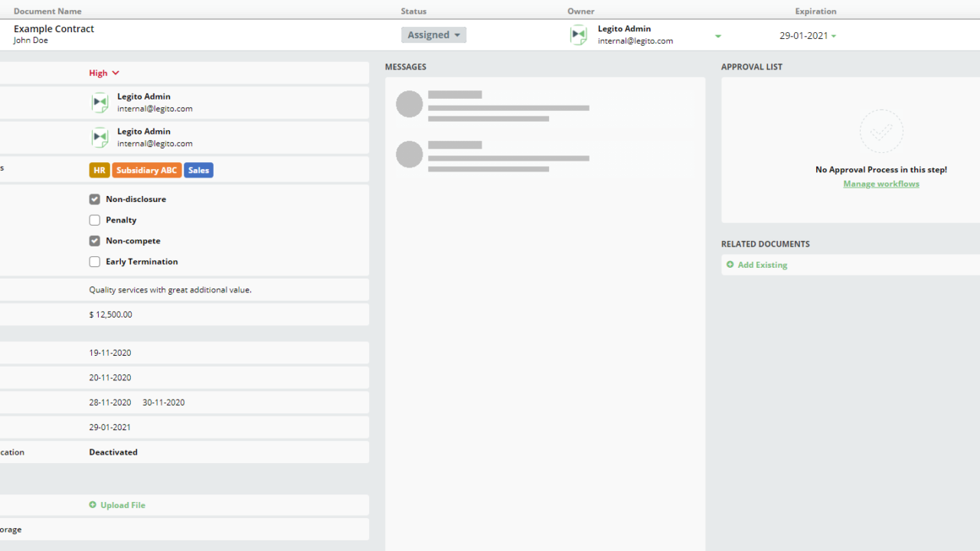
Task: Click the approval checkmark circle icon
Action: tap(881, 132)
